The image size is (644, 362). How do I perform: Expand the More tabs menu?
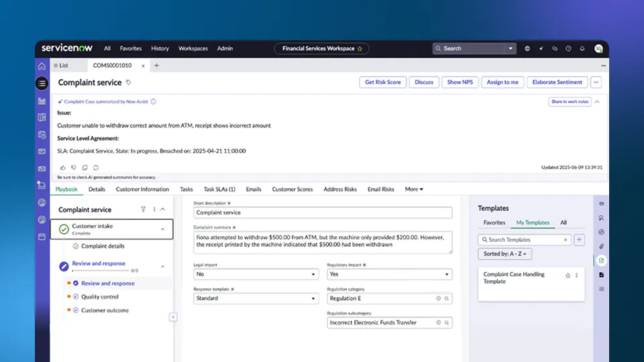[414, 189]
